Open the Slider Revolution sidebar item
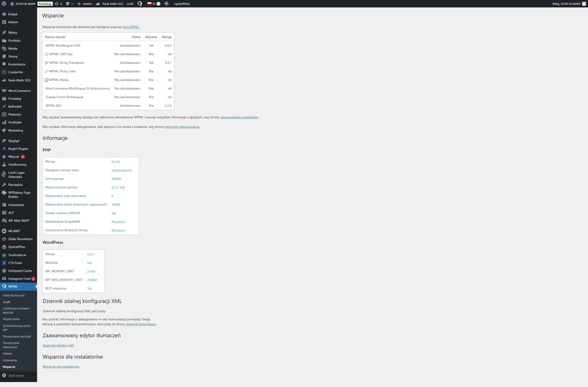This screenshot has height=387, width=588. [x=20, y=239]
